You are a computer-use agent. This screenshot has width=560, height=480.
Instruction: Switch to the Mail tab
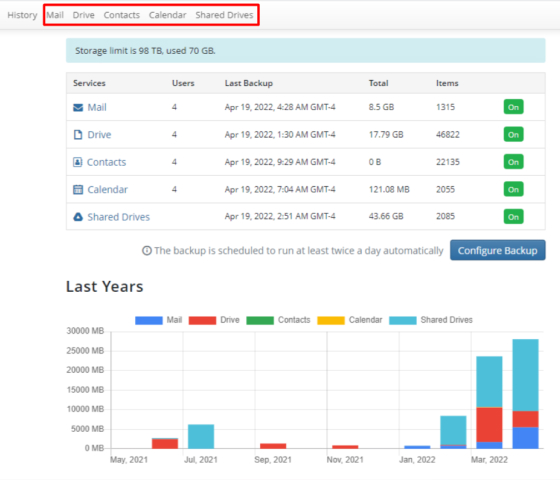click(x=55, y=15)
